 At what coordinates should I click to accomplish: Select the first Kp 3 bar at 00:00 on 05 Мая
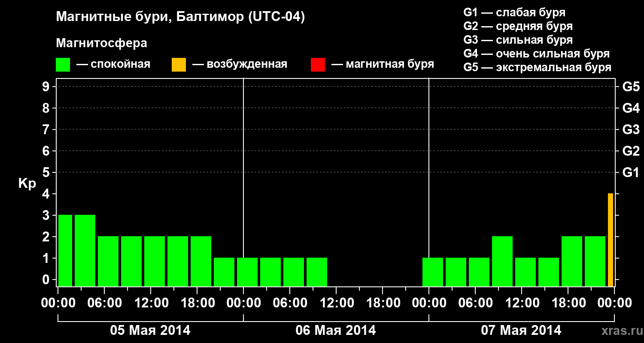(65, 250)
